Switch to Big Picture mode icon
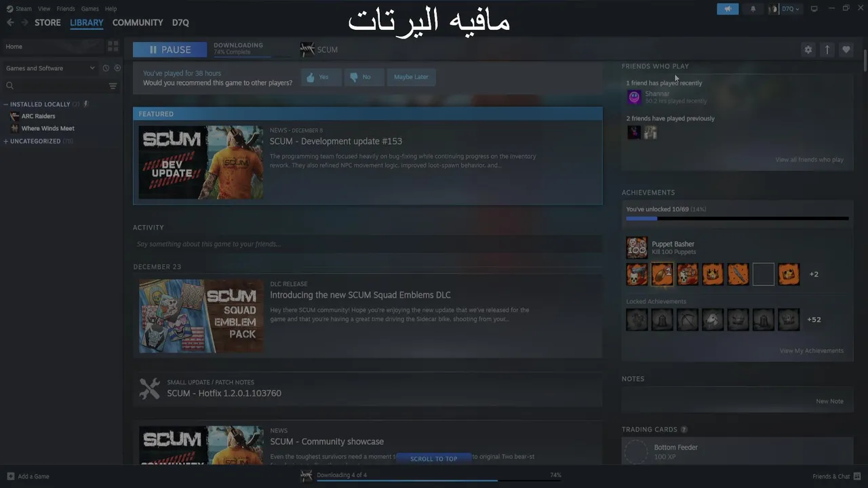This screenshot has width=868, height=488. [x=814, y=9]
